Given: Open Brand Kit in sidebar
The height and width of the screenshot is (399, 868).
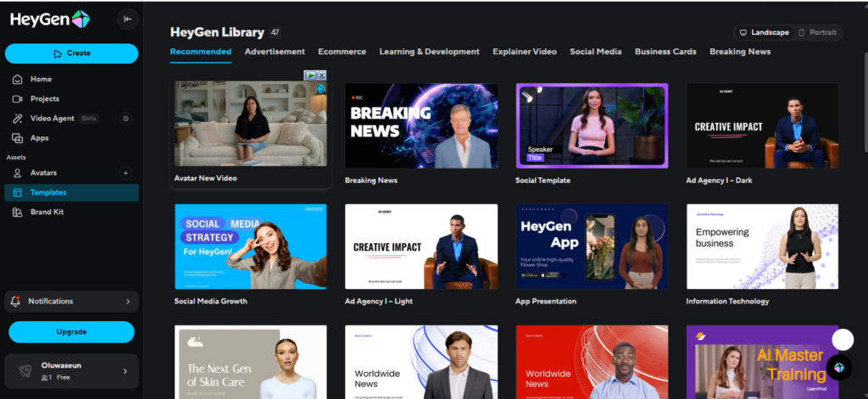Looking at the screenshot, I should [x=47, y=212].
